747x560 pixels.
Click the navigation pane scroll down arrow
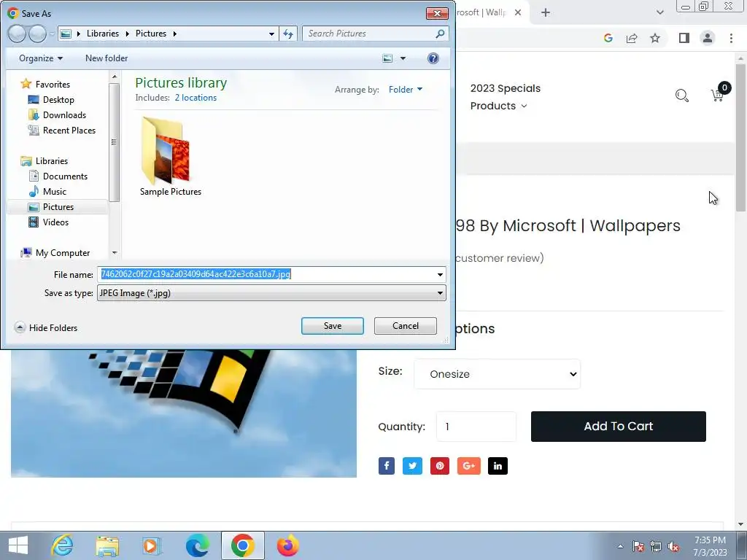click(x=115, y=253)
